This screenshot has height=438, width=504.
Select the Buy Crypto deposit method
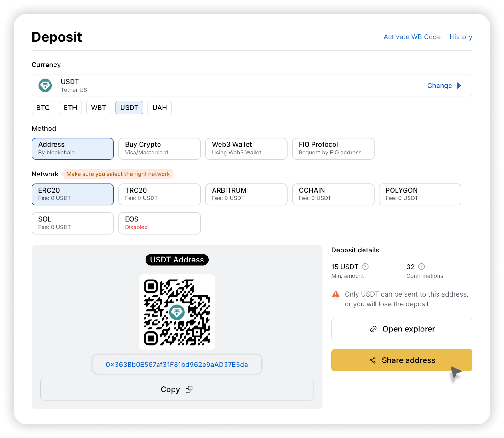[159, 149]
